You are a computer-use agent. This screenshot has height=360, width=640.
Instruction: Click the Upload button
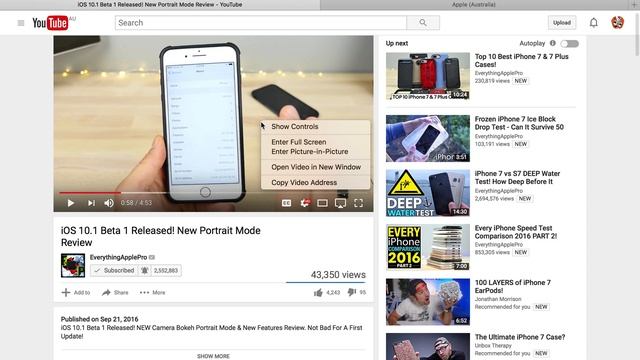click(x=562, y=23)
